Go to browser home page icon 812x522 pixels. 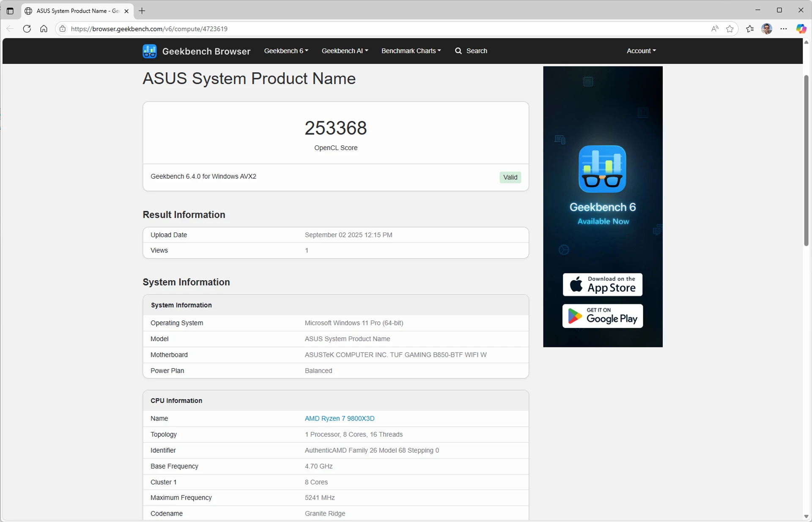pyautogui.click(x=44, y=29)
